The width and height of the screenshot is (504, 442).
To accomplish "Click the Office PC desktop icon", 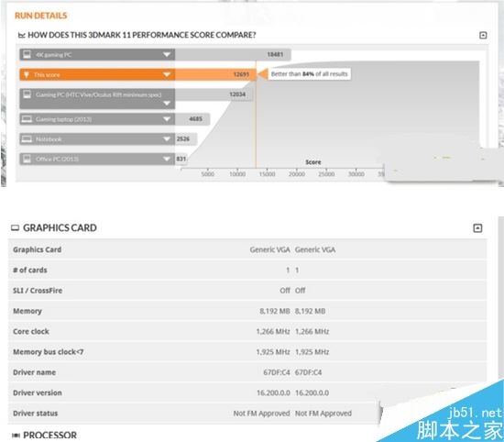I will pyautogui.click(x=27, y=159).
